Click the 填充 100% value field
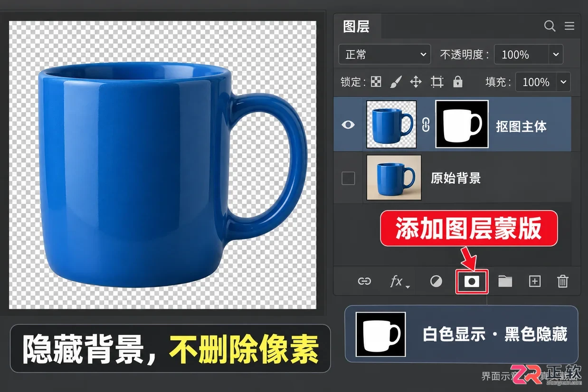This screenshot has height=392, width=588. [536, 82]
